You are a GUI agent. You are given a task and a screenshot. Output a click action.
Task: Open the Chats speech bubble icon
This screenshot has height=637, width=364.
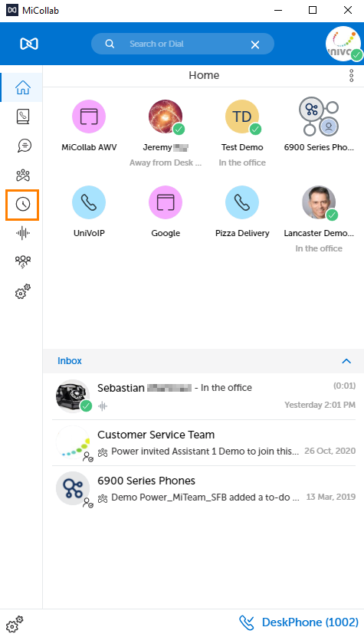coord(24,146)
